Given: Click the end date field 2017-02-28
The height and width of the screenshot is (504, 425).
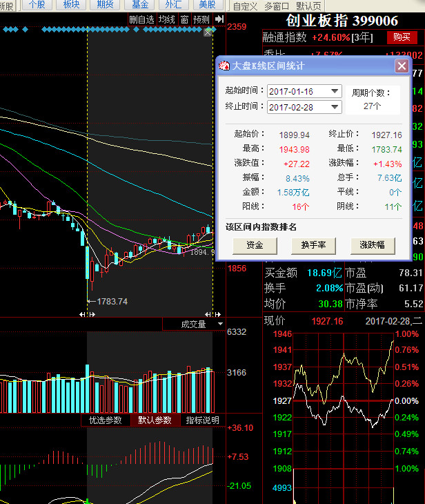Looking at the screenshot, I should [x=304, y=107].
